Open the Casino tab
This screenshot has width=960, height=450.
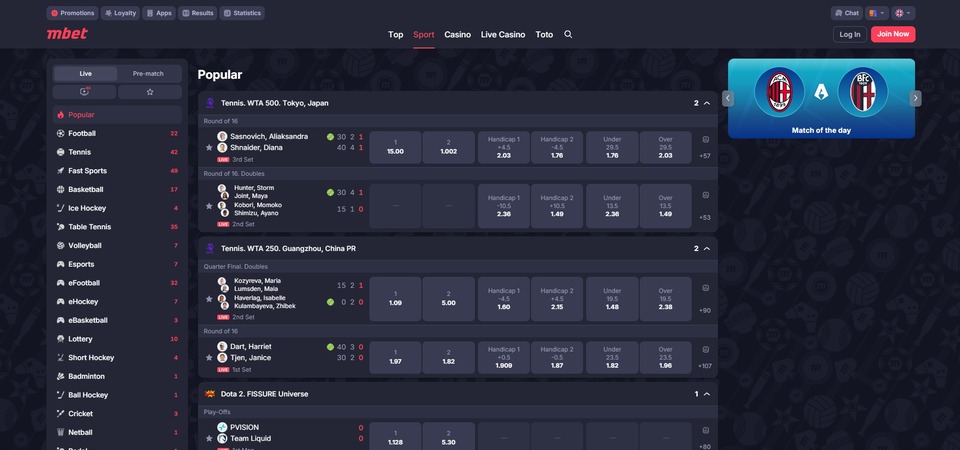tap(457, 34)
